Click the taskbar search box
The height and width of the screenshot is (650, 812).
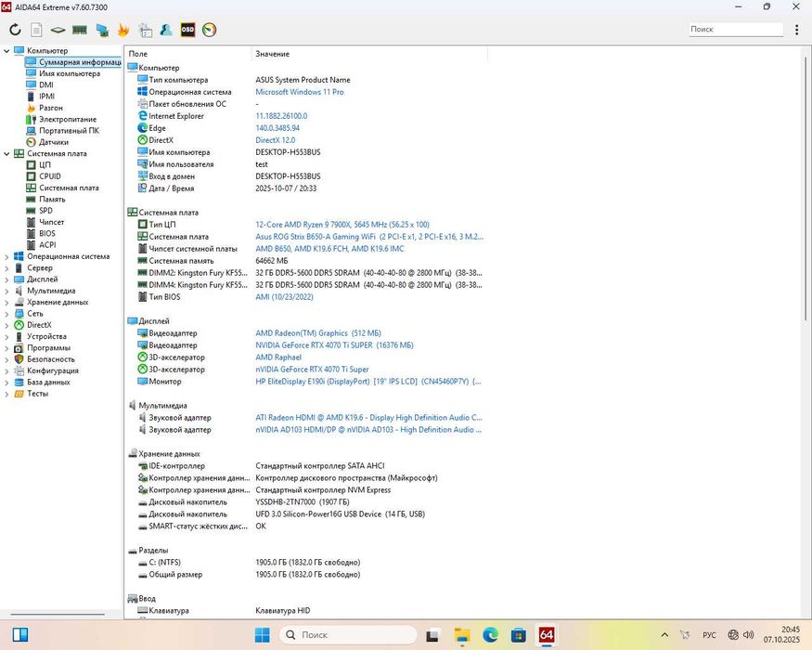348,634
